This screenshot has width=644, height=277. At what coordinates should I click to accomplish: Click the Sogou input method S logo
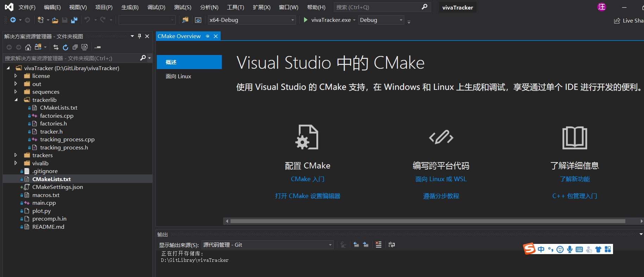pyautogui.click(x=529, y=249)
